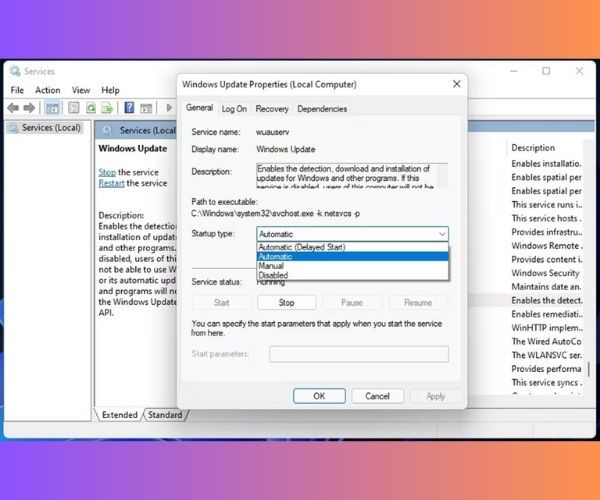
Task: Select row 'Enables installatio.'
Action: [x=546, y=164]
